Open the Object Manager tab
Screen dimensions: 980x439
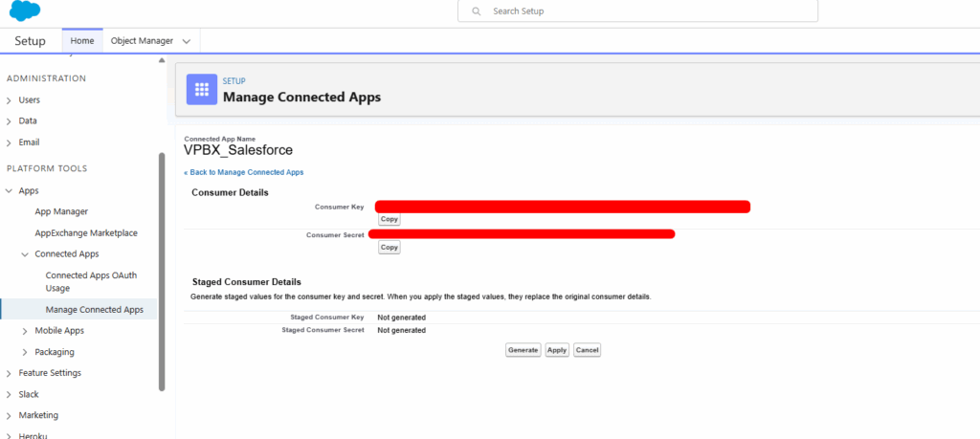(x=142, y=40)
